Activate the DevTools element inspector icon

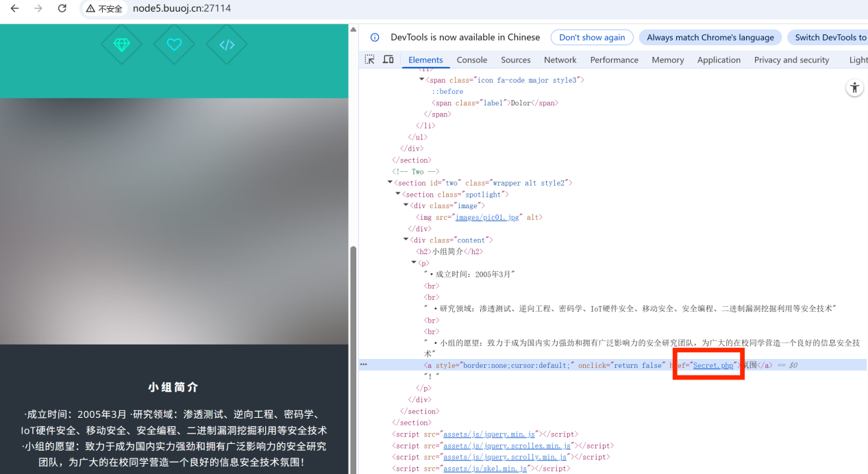point(370,60)
